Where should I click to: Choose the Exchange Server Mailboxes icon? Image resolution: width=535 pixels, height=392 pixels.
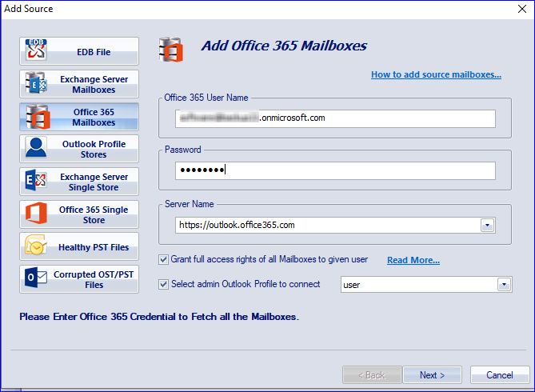point(36,83)
